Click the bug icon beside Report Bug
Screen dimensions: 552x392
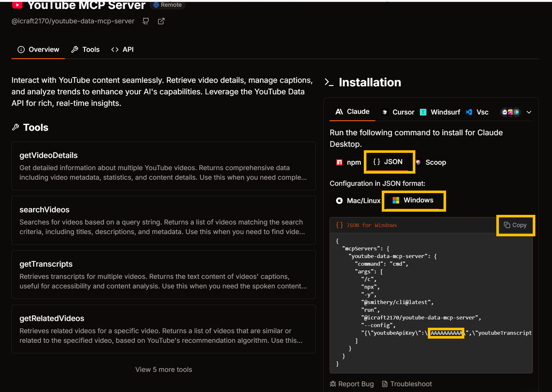click(x=333, y=384)
